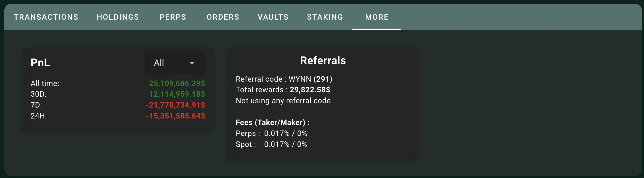Click the Referrals card heading
The width and height of the screenshot is (644, 178).
(x=323, y=60)
